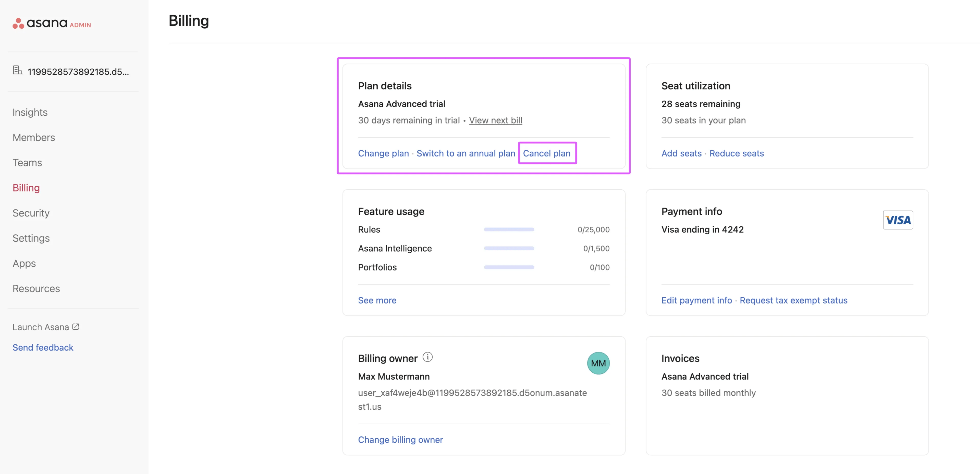Click Change plan link
Image resolution: width=980 pixels, height=474 pixels.
[x=383, y=153]
